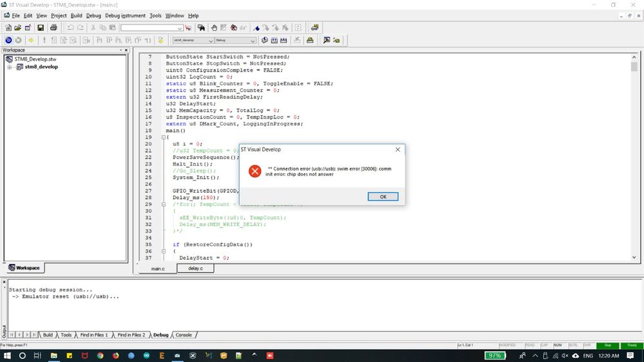
Task: Click the yellow arrow icon in the debug toolbar
Action: point(31,40)
